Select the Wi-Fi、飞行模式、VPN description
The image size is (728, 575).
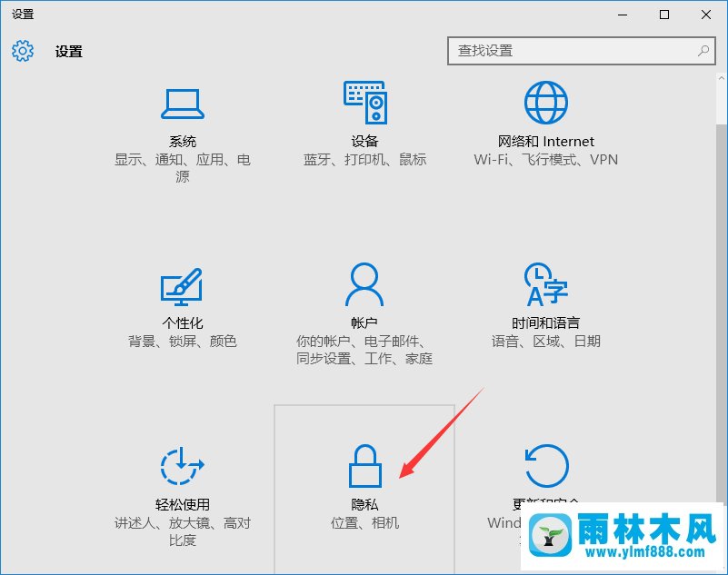pyautogui.click(x=546, y=160)
